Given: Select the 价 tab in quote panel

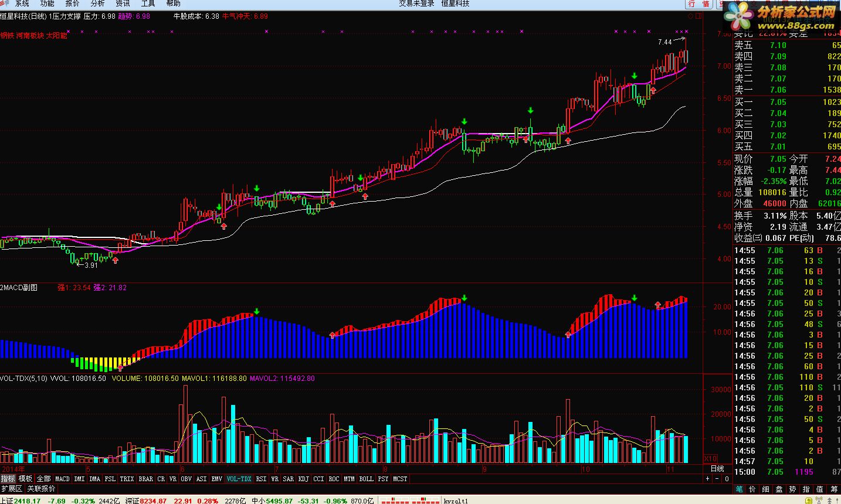Looking at the screenshot, I should click(752, 489).
